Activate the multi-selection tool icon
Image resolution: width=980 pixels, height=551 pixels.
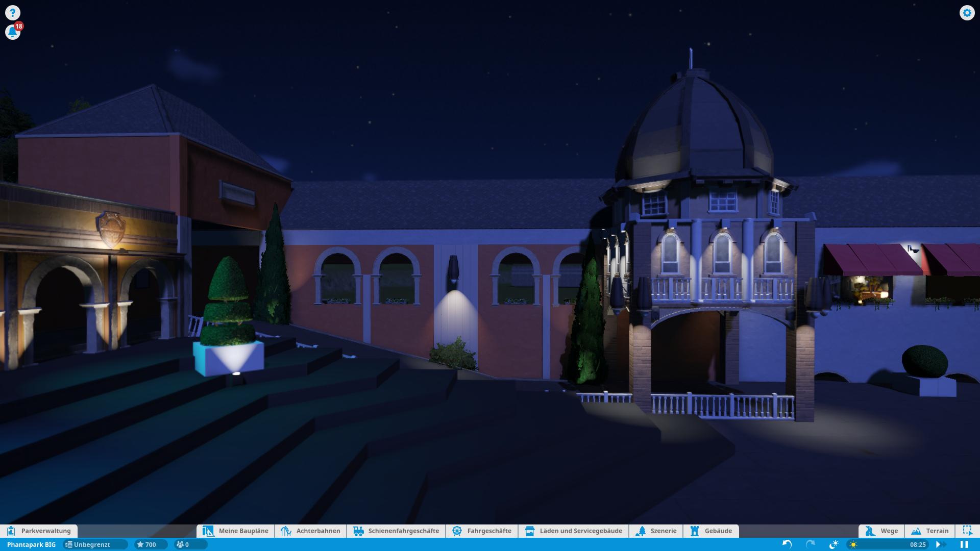pos(967,531)
